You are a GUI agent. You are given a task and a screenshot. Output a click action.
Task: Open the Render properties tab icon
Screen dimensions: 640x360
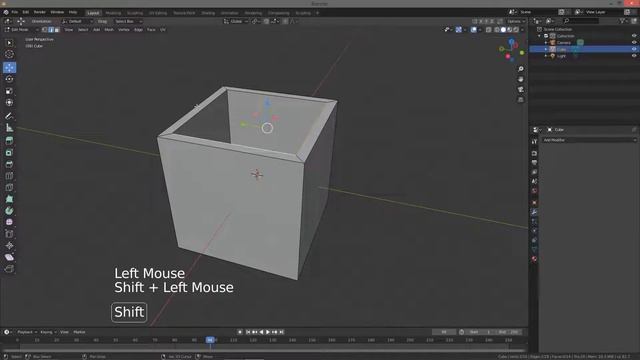534,153
